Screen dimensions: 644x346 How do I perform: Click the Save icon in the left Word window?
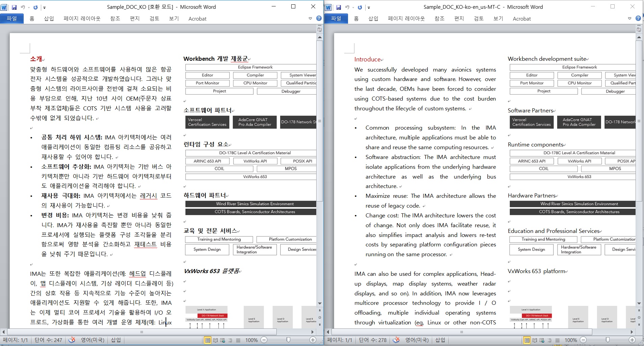click(x=14, y=7)
